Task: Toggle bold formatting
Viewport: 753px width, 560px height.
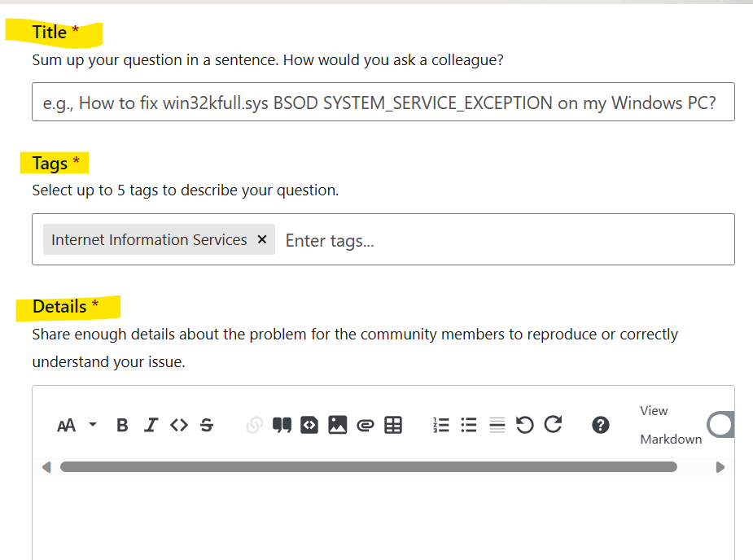Action: click(x=122, y=425)
